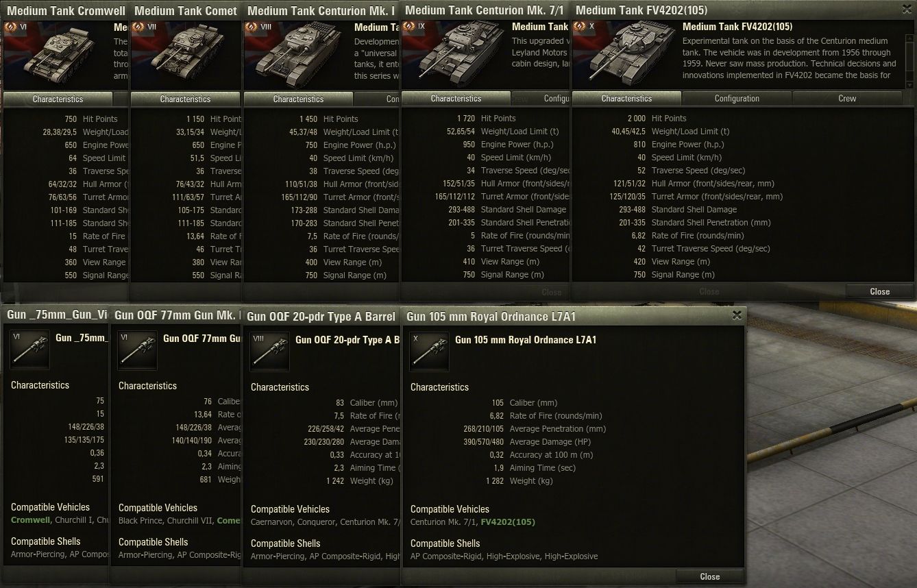This screenshot has height=588, width=917.
Task: Click the Cromwell tank thumbnail image
Action: [58, 53]
